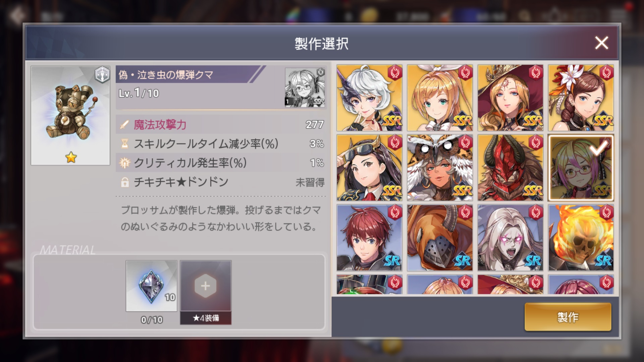Select the pale vampire SR character
Image resolution: width=644 pixels, height=362 pixels.
(510, 238)
